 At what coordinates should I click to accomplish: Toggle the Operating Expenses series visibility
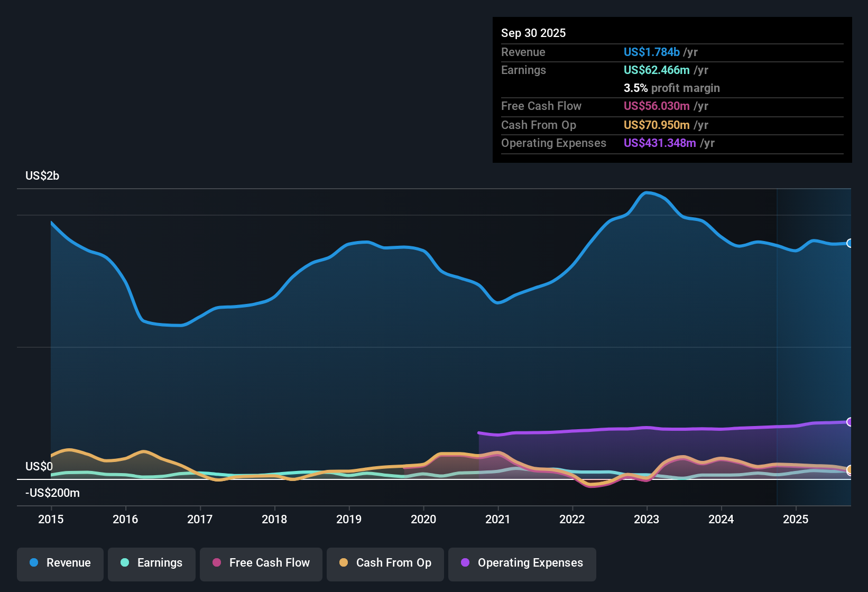[x=522, y=564]
